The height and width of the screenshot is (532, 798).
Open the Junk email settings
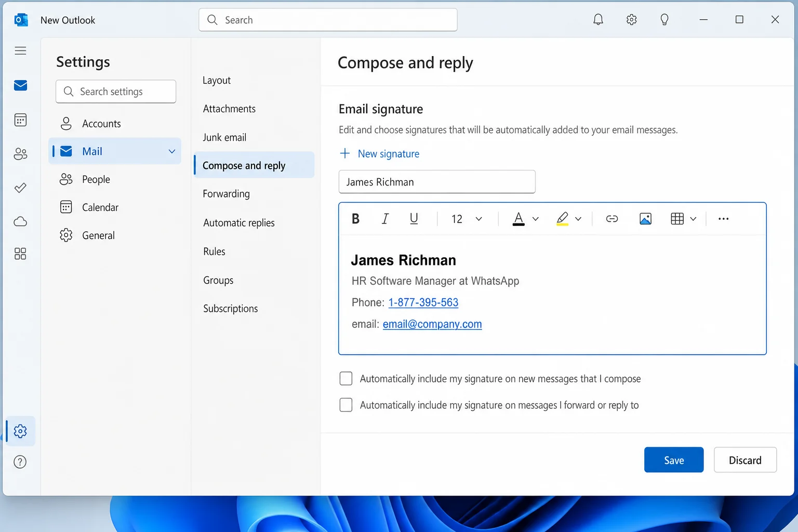(x=224, y=137)
